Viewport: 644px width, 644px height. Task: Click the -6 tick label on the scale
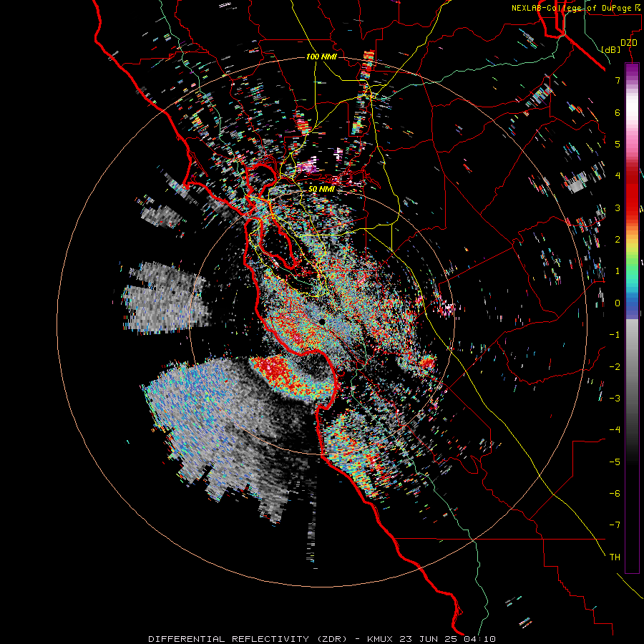point(615,494)
